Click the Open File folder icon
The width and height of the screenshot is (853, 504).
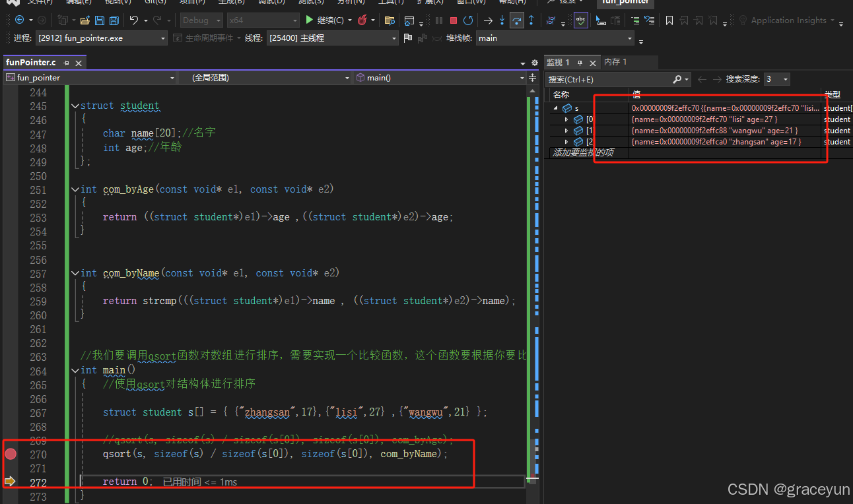pyautogui.click(x=85, y=20)
